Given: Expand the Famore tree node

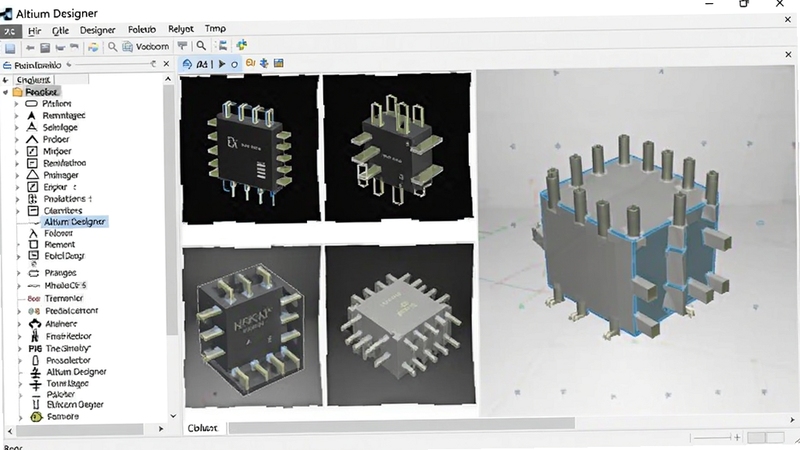Looking at the screenshot, I should (20, 417).
